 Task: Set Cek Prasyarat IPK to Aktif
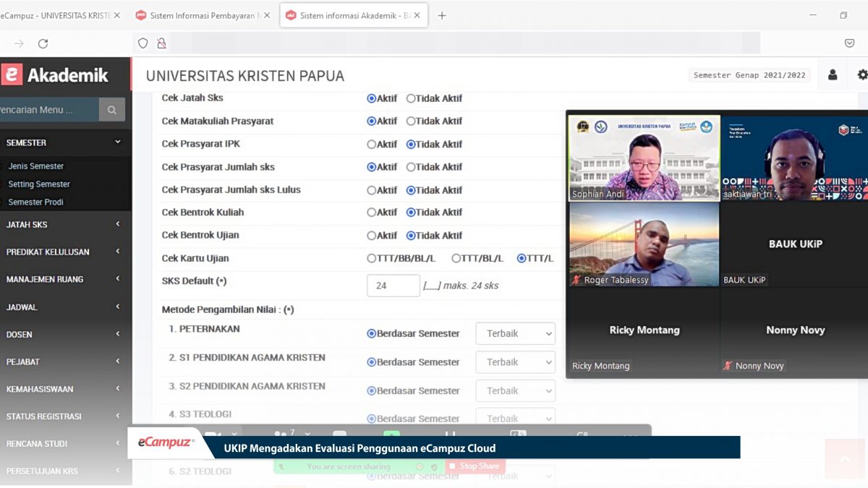tap(372, 144)
